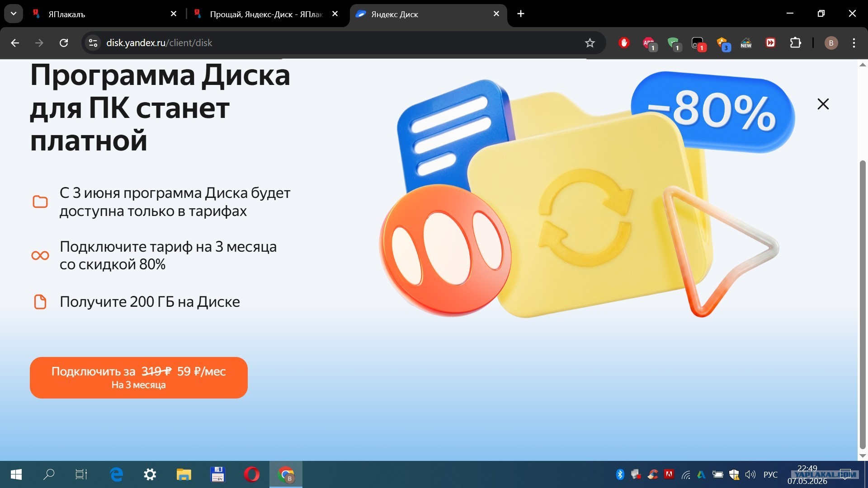Click the page's vertical scrollbar thumb
Screen dimensions: 868x488
tap(863, 305)
